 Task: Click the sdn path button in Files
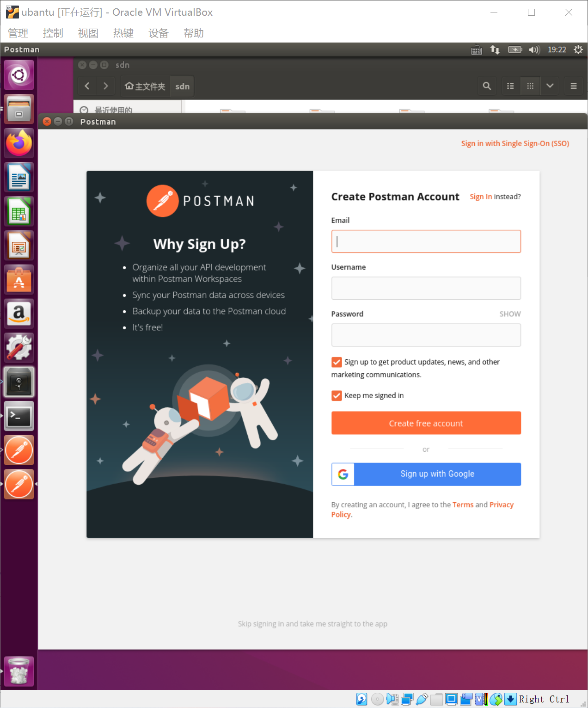pos(183,86)
